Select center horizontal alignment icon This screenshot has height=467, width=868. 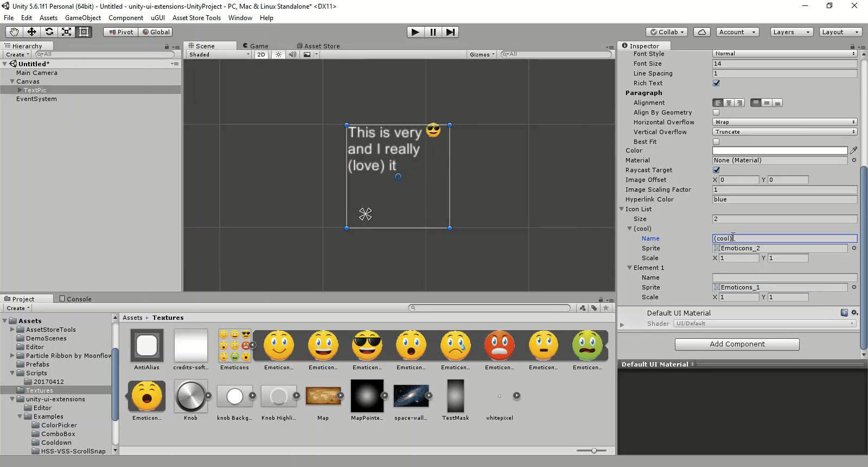729,103
